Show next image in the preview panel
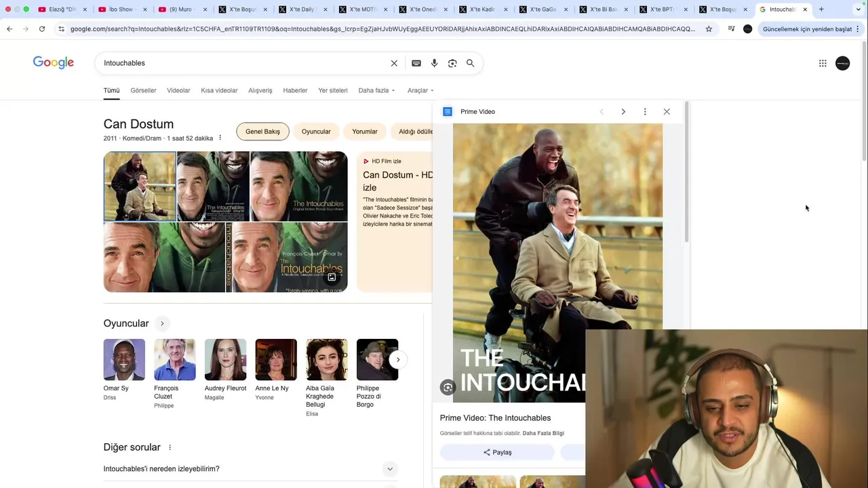 [623, 112]
